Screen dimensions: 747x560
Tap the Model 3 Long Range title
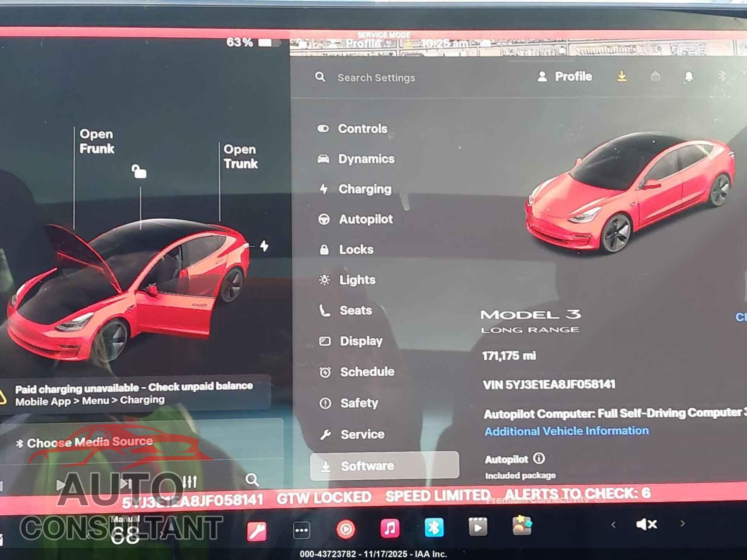point(531,321)
